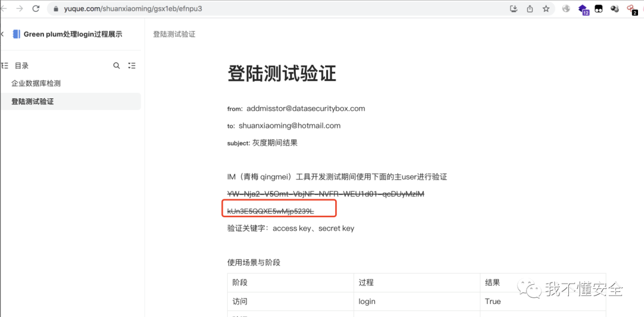Click the 使用场景与阶段 section label
644x317 pixels.
coord(254,262)
